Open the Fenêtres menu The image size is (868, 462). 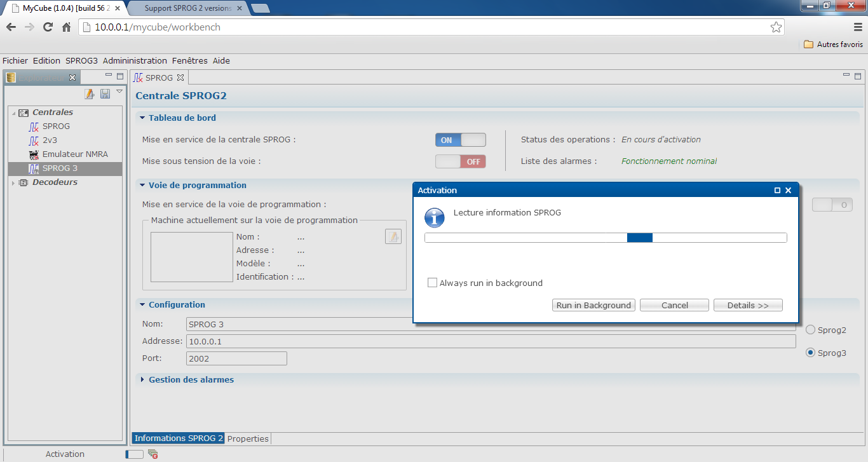[x=189, y=60]
